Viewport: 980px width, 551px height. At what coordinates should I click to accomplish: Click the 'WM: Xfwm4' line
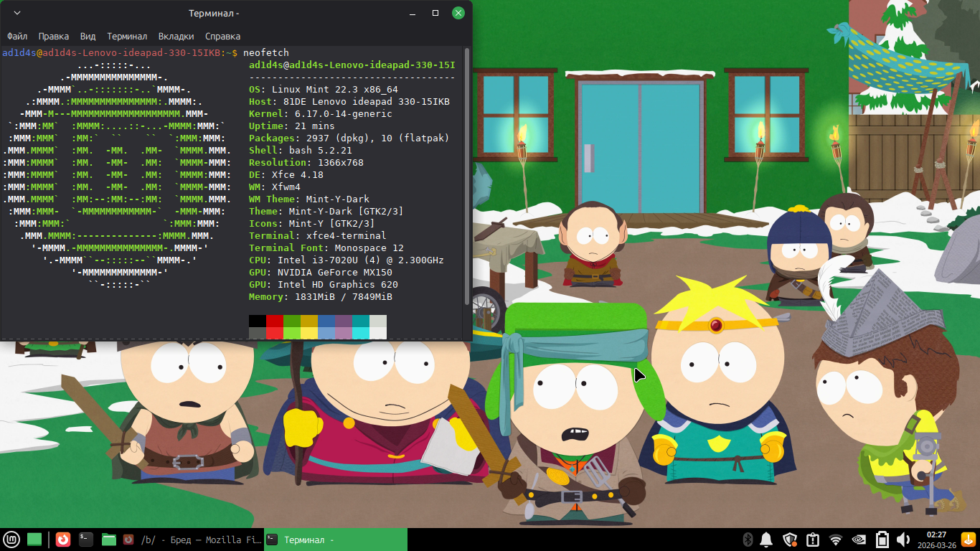[275, 187]
